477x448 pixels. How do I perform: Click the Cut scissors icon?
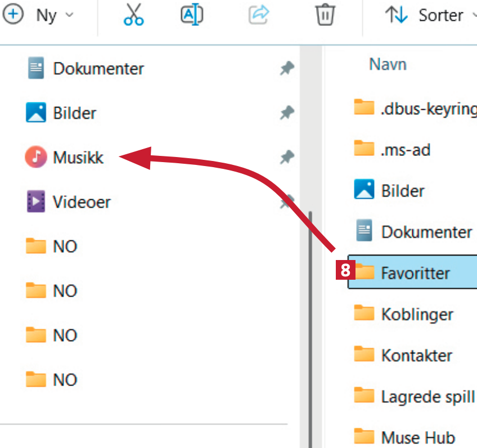coord(133,16)
